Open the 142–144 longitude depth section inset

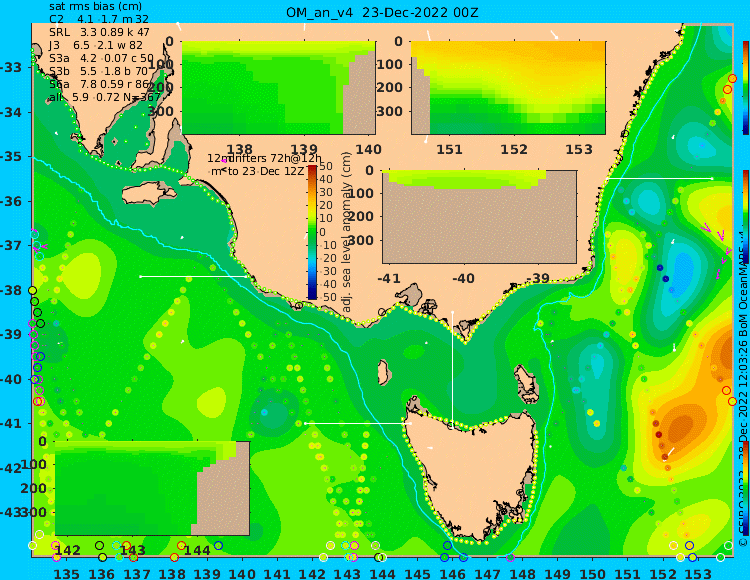(x=152, y=488)
